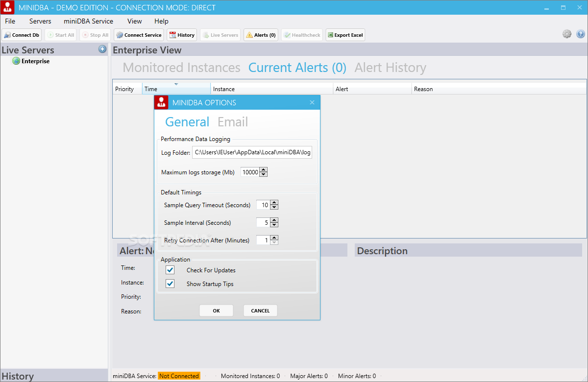
Task: Open the miniDBA Service menu
Action: pos(88,21)
